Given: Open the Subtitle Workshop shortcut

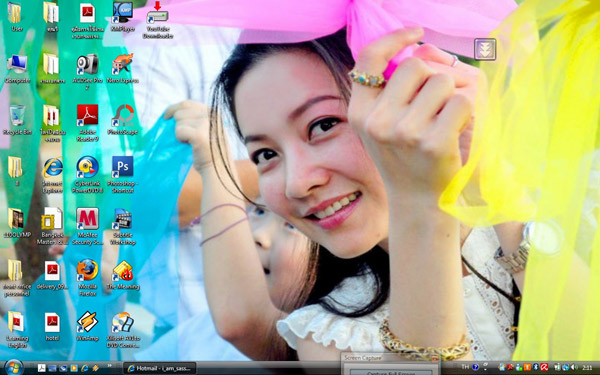Looking at the screenshot, I should tap(123, 226).
